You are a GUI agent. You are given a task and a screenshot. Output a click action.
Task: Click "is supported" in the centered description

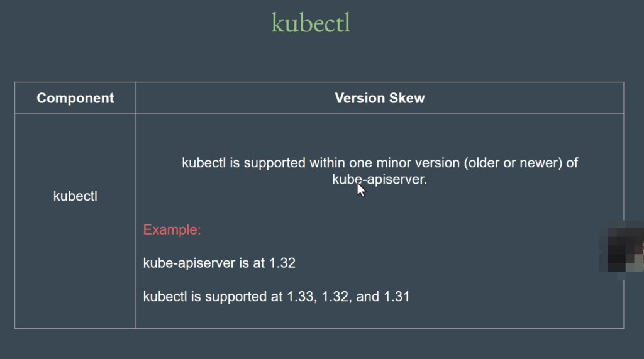pyautogui.click(x=268, y=163)
